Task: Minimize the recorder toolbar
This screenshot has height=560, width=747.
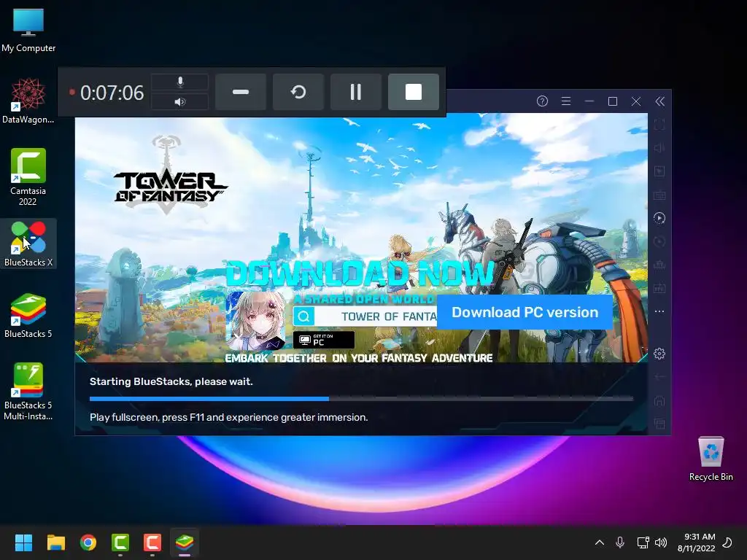Action: [x=241, y=92]
